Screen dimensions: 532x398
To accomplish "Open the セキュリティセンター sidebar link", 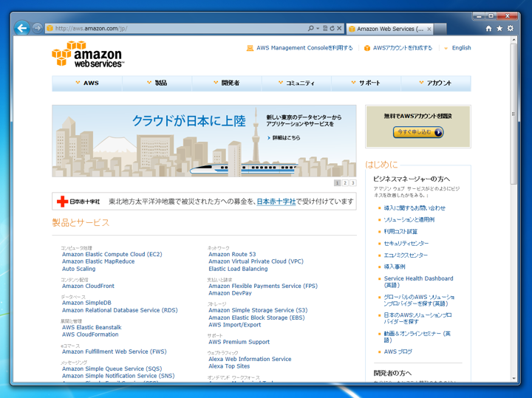I will click(x=406, y=244).
